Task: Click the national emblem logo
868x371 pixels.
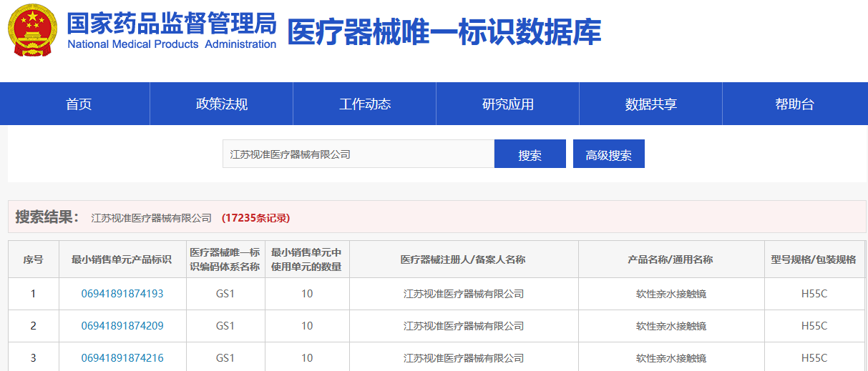Action: point(34,30)
